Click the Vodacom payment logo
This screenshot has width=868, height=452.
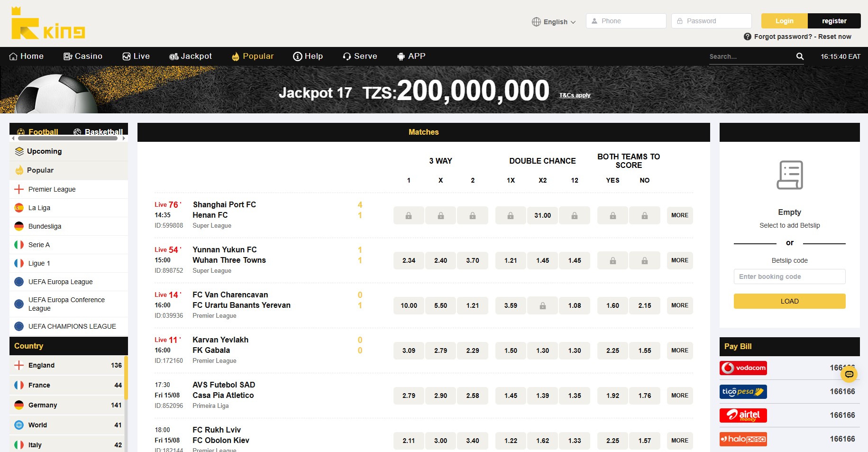pos(743,368)
